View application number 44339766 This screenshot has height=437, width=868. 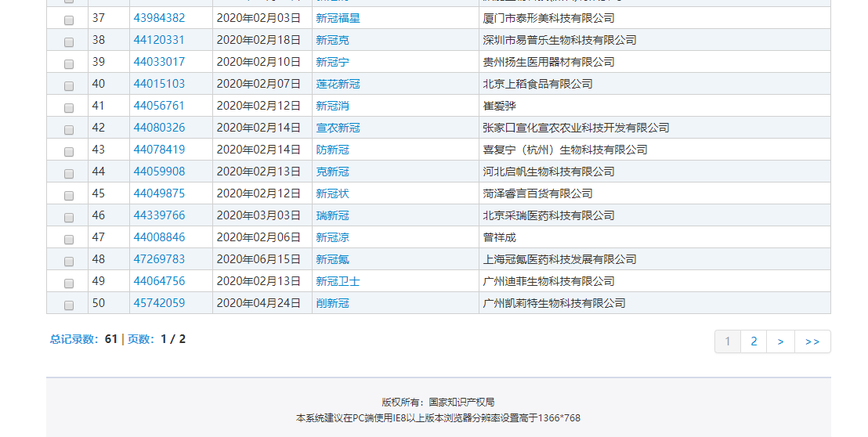click(x=159, y=215)
